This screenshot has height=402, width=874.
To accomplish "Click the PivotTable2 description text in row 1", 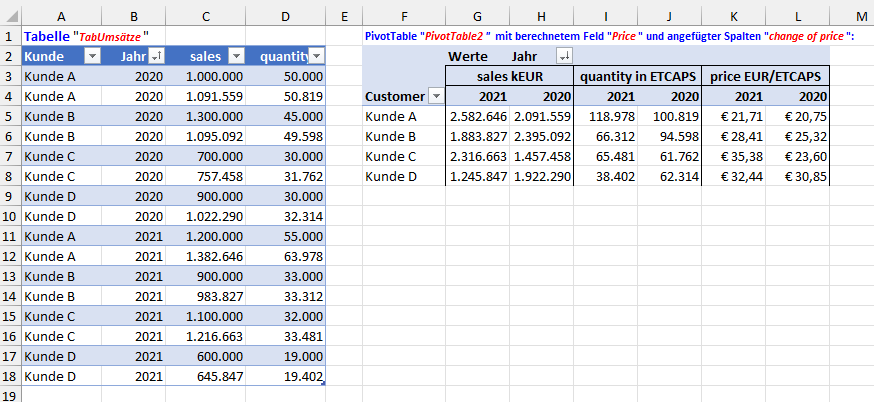I will click(610, 37).
